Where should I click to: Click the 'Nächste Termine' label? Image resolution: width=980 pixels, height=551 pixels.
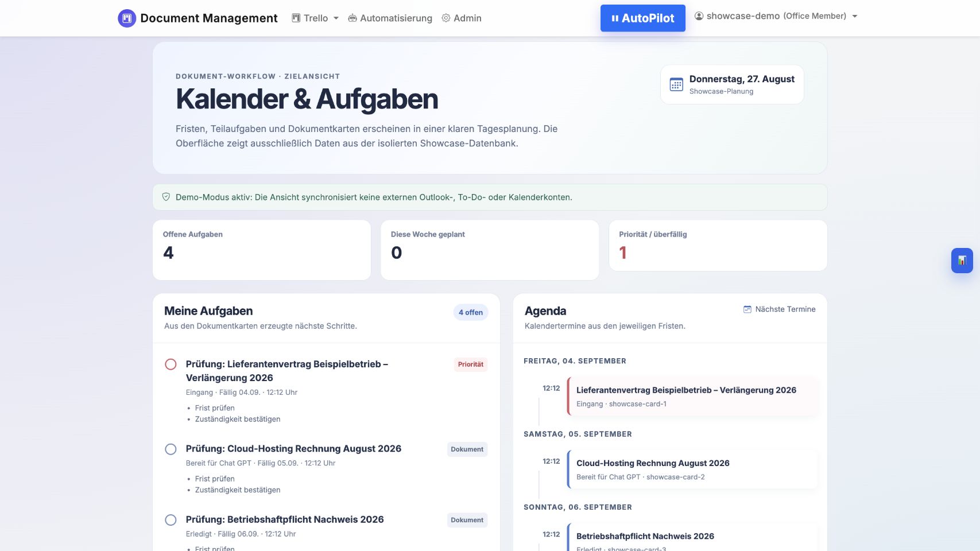coord(785,309)
